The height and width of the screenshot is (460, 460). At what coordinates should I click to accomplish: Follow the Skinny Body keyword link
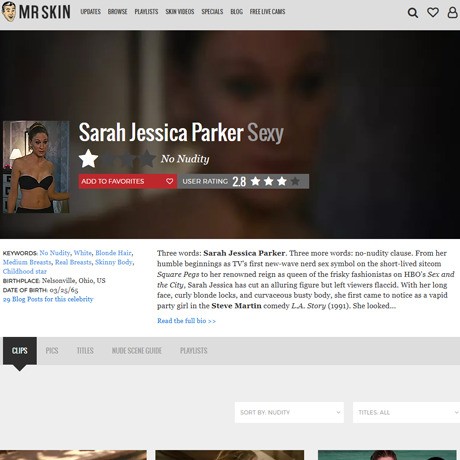click(x=114, y=262)
